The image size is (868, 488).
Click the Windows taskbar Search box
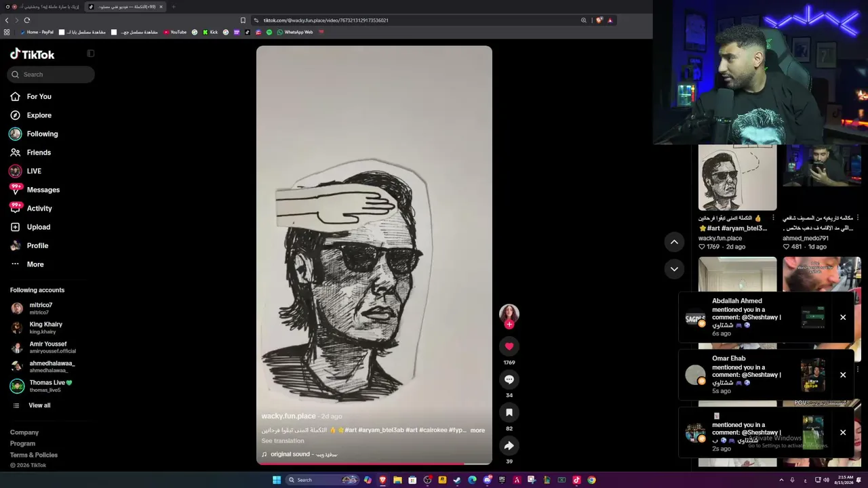point(323,480)
